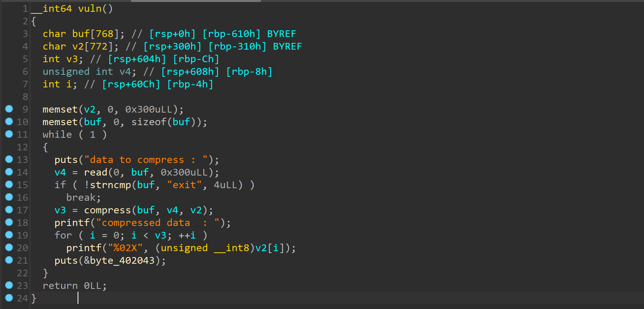This screenshot has width=644, height=309.
Task: Click line number 12 in the gutter
Action: point(22,147)
